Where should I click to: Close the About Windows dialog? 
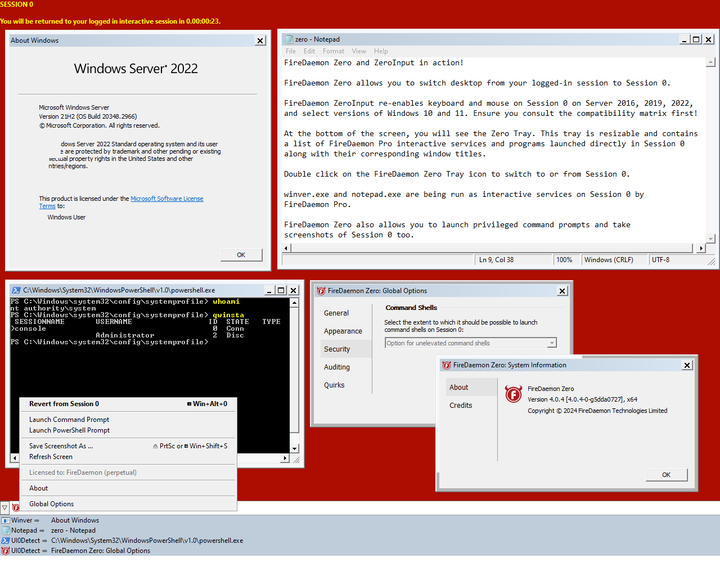(x=260, y=40)
